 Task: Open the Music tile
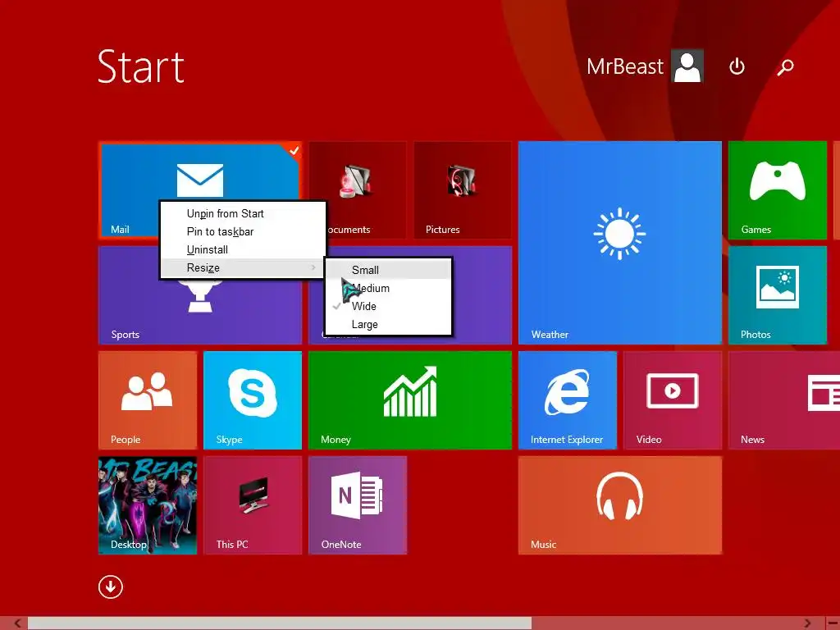(x=620, y=504)
